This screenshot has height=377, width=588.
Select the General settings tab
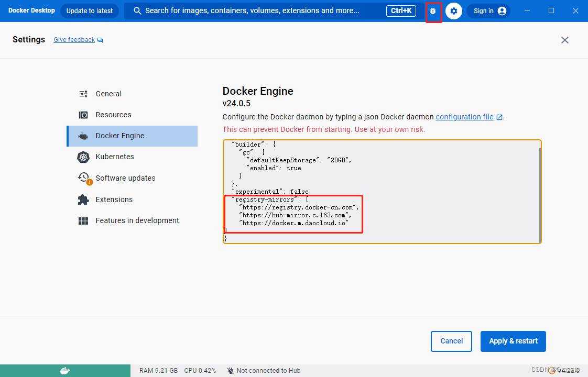(133, 94)
